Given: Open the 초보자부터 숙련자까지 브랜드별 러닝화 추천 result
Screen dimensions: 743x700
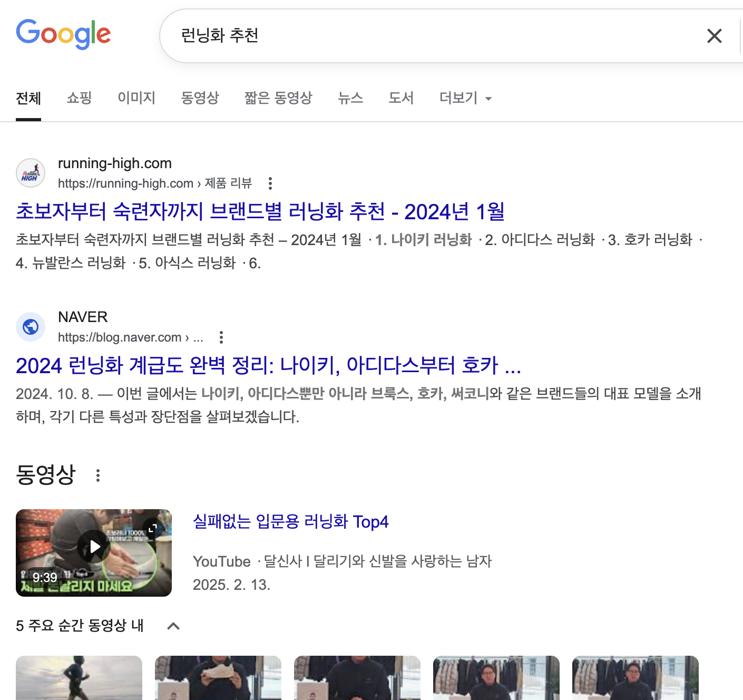Looking at the screenshot, I should [x=260, y=211].
